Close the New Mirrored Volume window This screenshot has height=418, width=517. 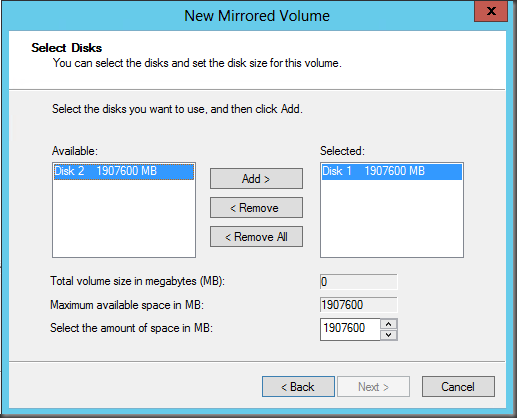pos(491,12)
